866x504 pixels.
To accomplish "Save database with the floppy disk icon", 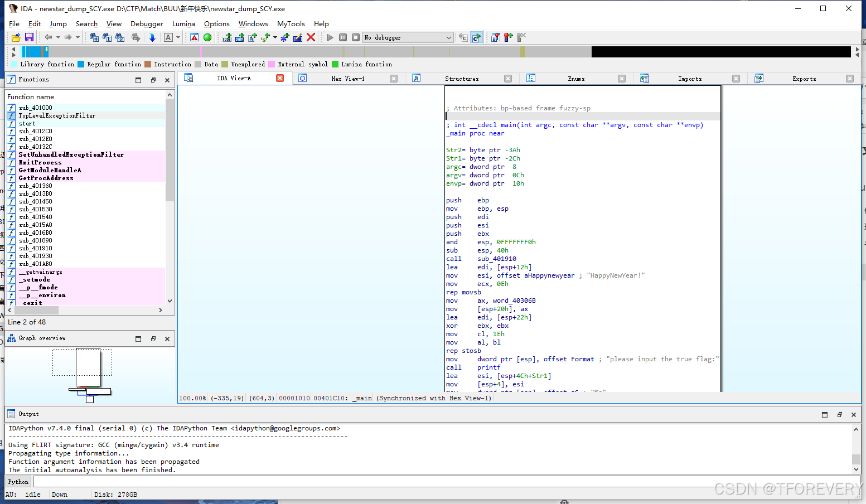I will tap(29, 37).
